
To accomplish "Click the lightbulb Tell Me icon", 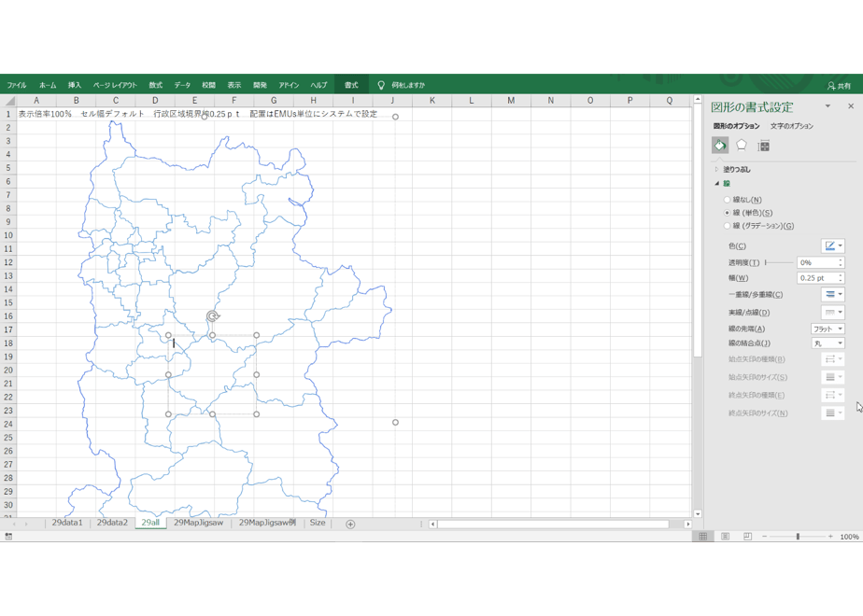I will coord(381,85).
